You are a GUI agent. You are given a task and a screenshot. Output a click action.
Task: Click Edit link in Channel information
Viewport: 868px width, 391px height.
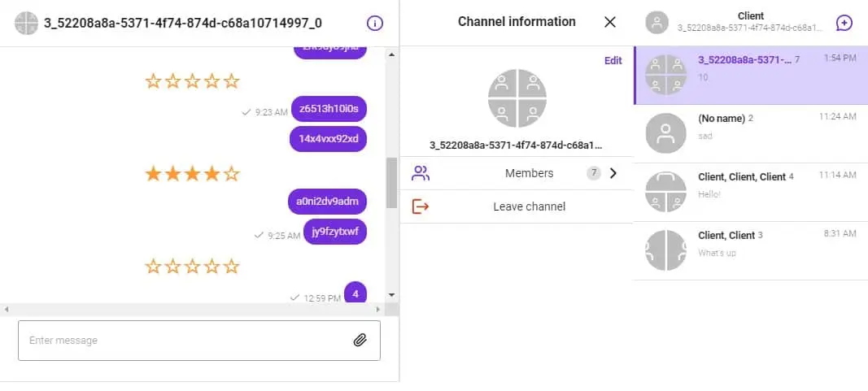pos(613,61)
